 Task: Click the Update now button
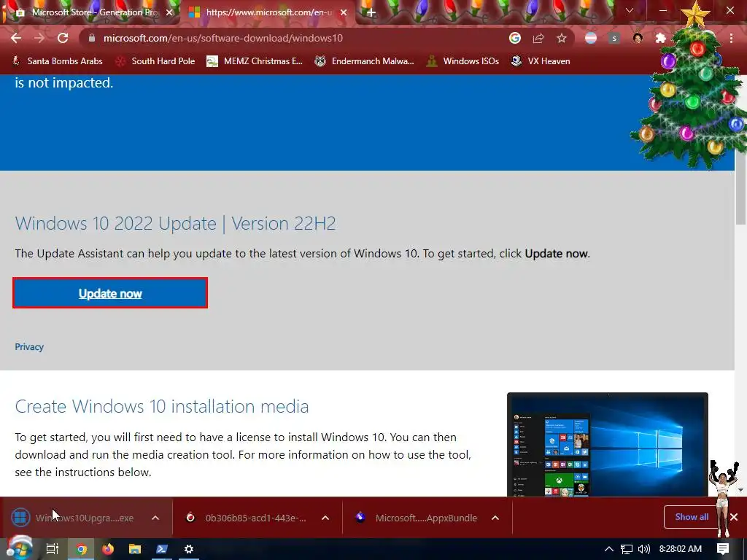pos(110,293)
